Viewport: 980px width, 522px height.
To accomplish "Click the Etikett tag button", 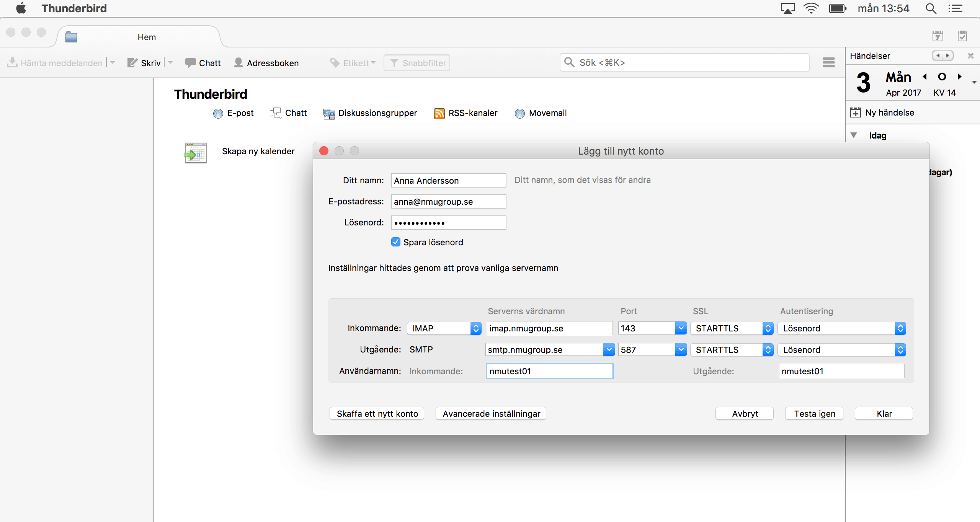I will click(x=353, y=63).
